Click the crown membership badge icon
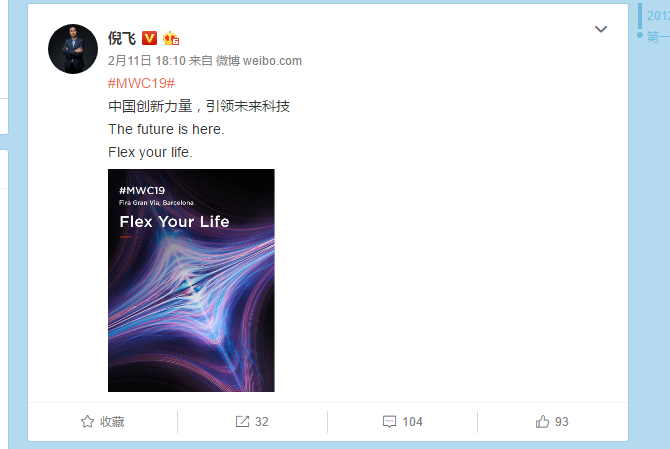 point(170,38)
